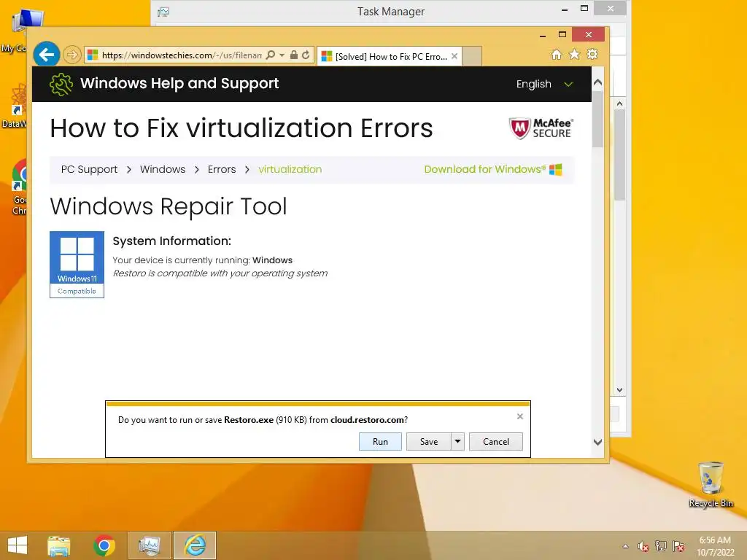Open the Errors breadcrumb link
The width and height of the screenshot is (747, 560).
[222, 169]
